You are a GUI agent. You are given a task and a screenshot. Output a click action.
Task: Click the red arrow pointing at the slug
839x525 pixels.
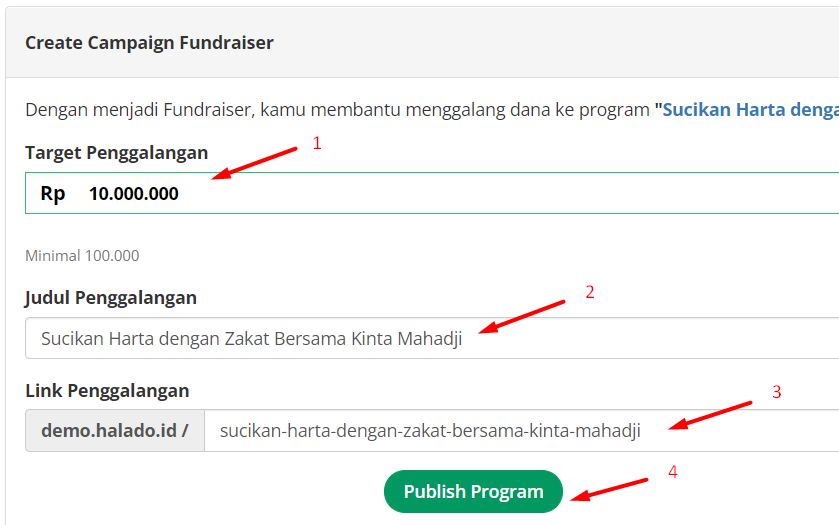pos(710,415)
